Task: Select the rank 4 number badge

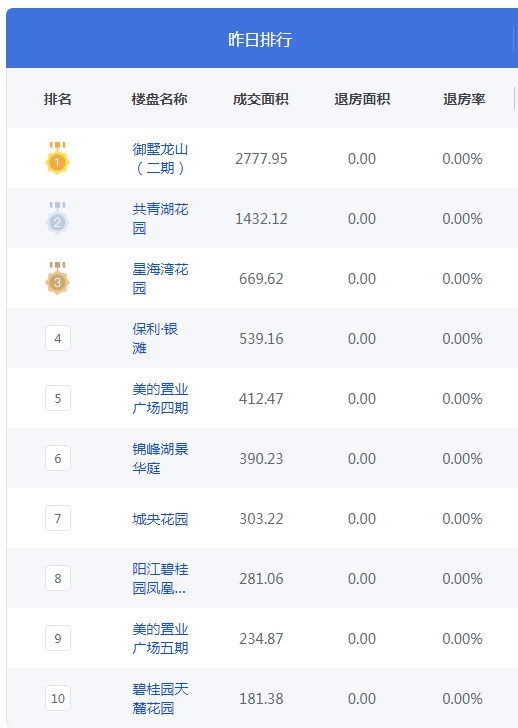Action: click(58, 338)
